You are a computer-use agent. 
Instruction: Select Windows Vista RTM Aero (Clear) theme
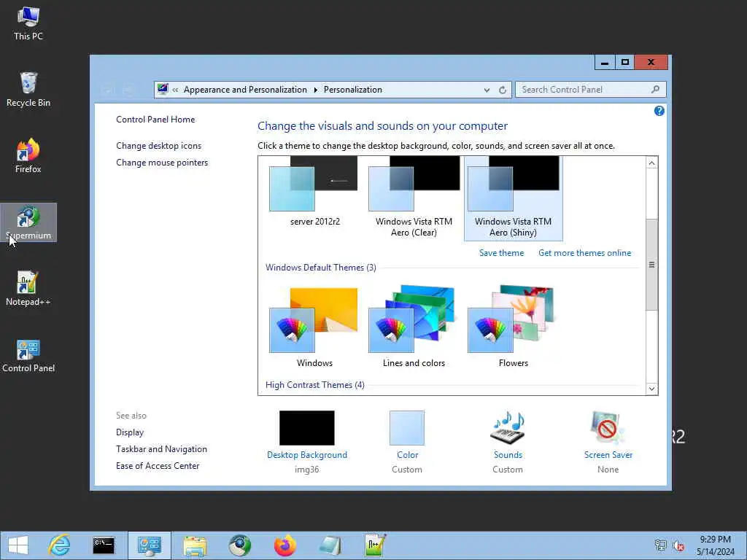tap(414, 198)
